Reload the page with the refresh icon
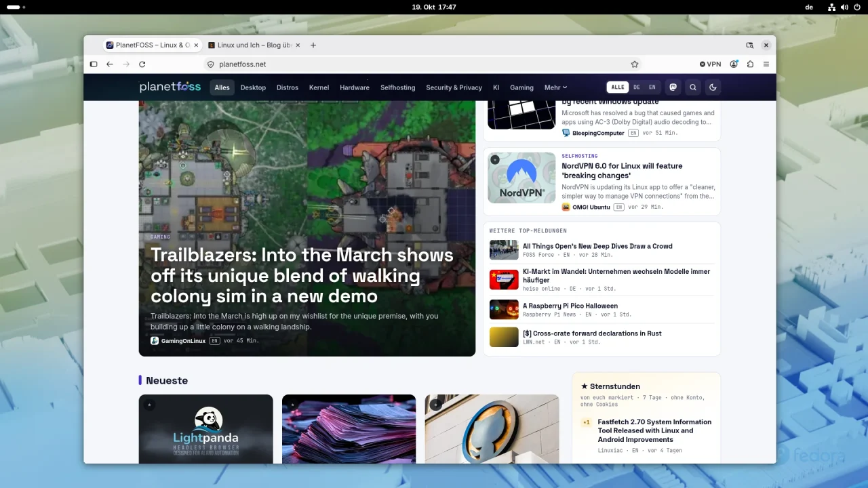Image resolution: width=868 pixels, height=488 pixels. point(142,64)
